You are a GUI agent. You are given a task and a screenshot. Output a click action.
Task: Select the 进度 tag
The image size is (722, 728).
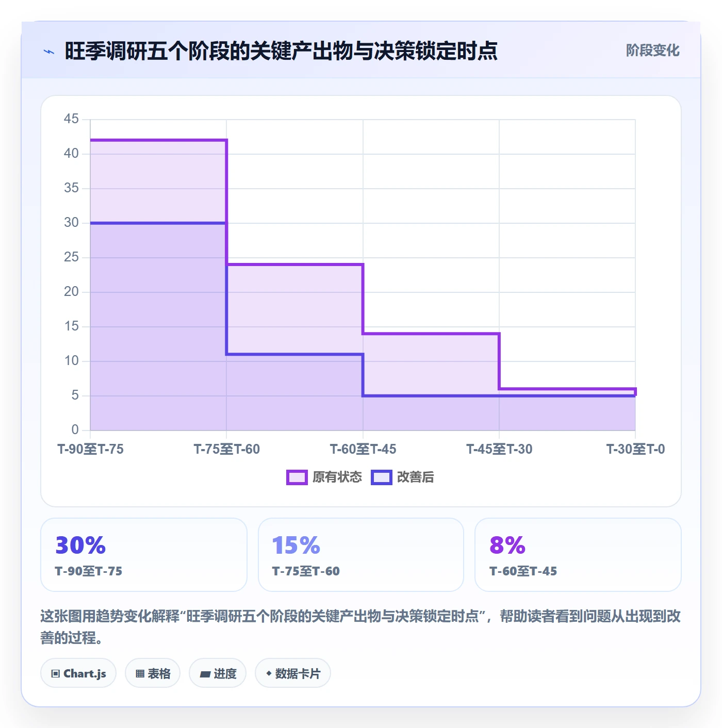pyautogui.click(x=218, y=673)
